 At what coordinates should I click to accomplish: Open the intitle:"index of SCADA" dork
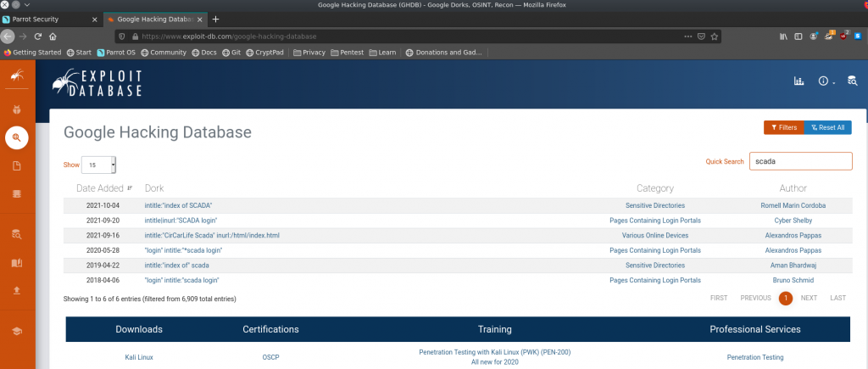pos(178,205)
